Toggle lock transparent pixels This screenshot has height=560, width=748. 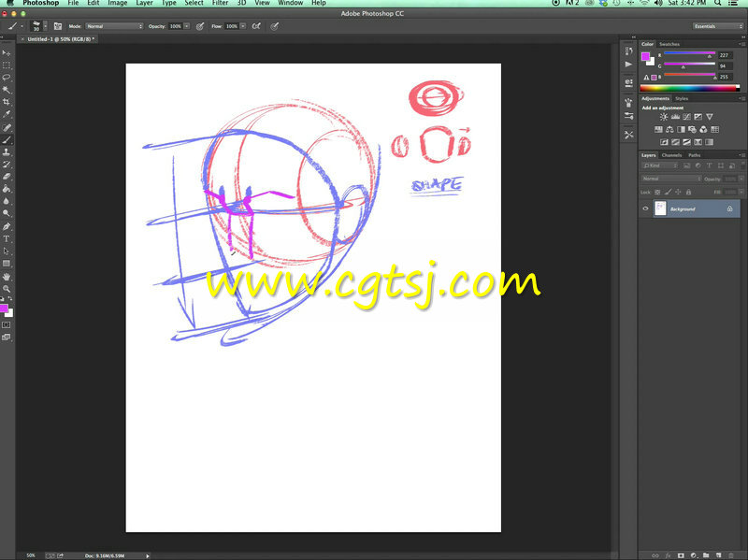tap(657, 193)
